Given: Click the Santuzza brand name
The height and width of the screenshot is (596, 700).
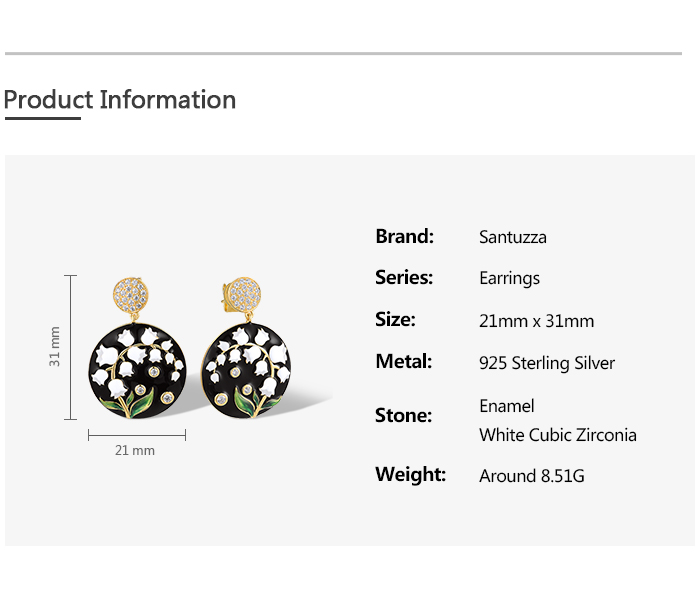Looking at the screenshot, I should 512,238.
